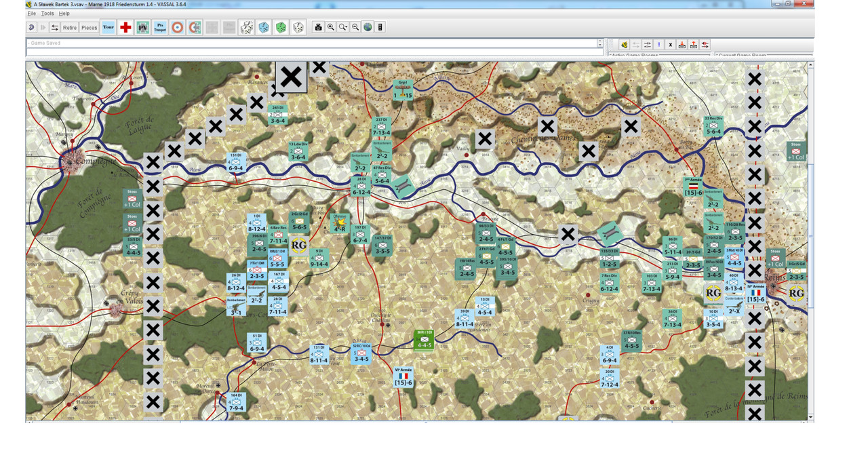
Task: Open the Help menu
Action: click(64, 14)
